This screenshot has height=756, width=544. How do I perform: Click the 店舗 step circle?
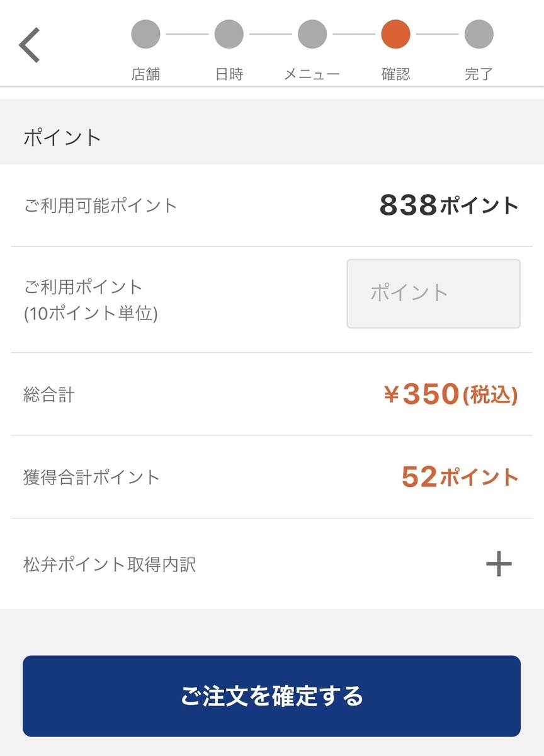145,34
